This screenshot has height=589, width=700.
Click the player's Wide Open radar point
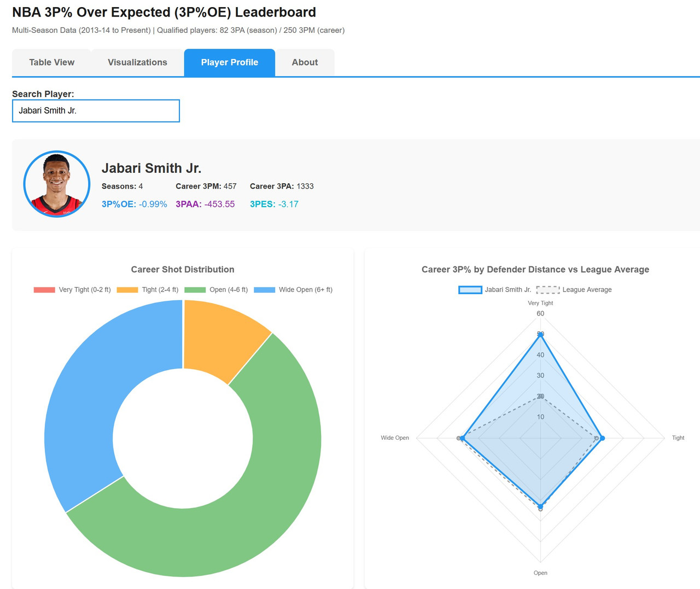(463, 438)
